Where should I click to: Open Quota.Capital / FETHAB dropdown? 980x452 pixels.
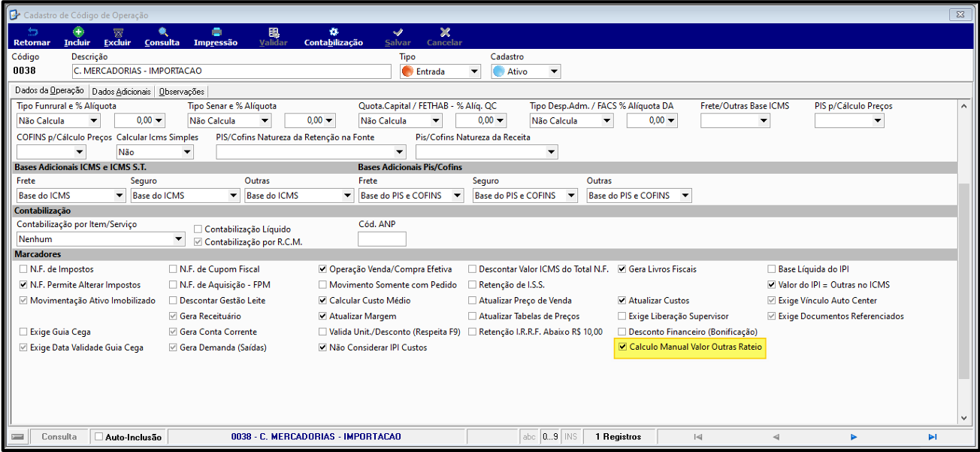(437, 120)
